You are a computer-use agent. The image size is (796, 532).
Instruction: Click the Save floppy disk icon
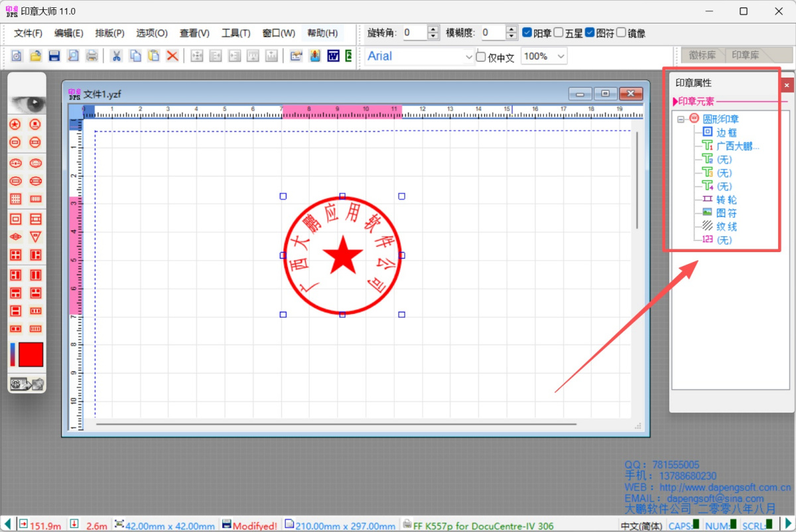click(54, 56)
